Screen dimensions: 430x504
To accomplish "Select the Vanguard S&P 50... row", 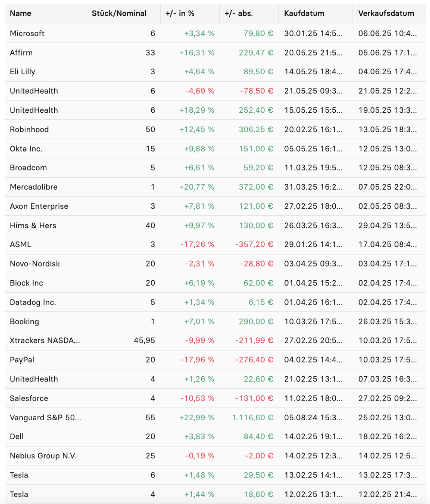I will (215, 417).
